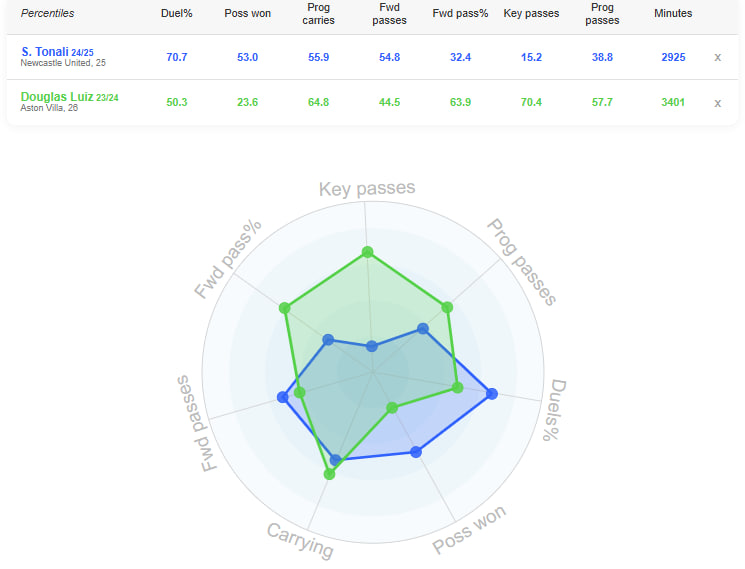Image resolution: width=745 pixels, height=569 pixels.
Task: Sort by Duel% column header
Action: pyautogui.click(x=177, y=13)
